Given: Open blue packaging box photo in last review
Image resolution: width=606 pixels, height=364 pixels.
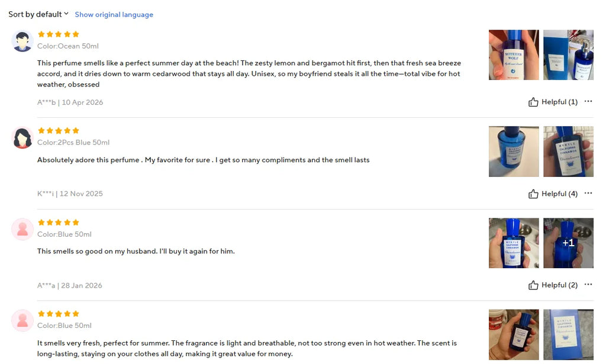Looking at the screenshot, I should pyautogui.click(x=568, y=334).
